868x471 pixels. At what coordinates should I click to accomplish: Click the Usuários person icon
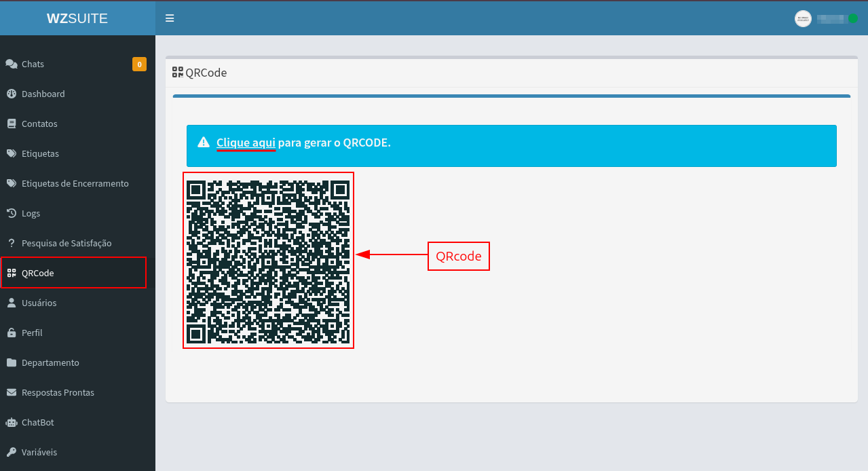point(12,303)
